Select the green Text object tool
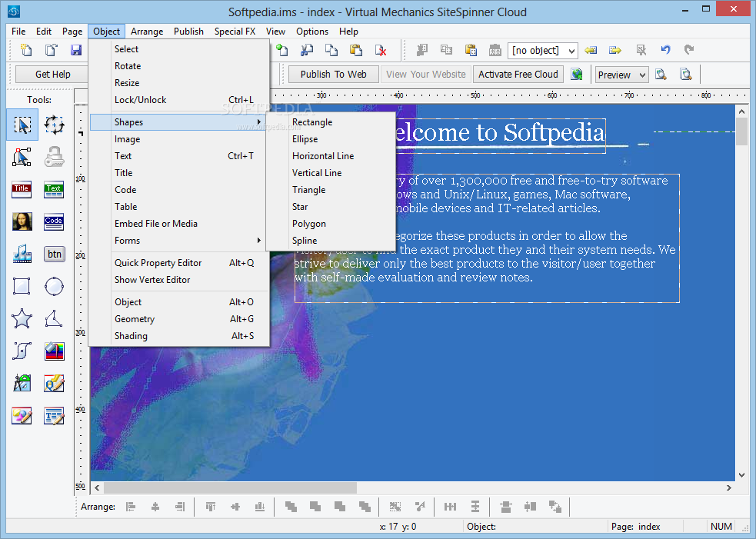The width and height of the screenshot is (756, 539). pyautogui.click(x=54, y=189)
